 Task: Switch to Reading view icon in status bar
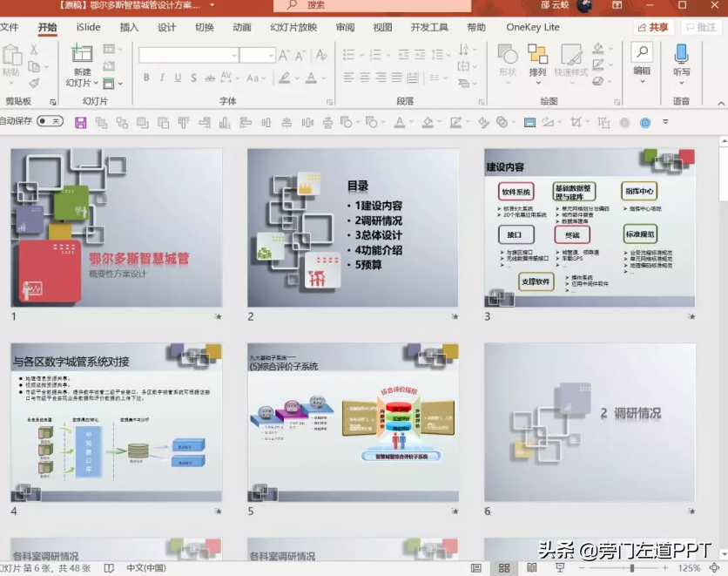pyautogui.click(x=532, y=567)
